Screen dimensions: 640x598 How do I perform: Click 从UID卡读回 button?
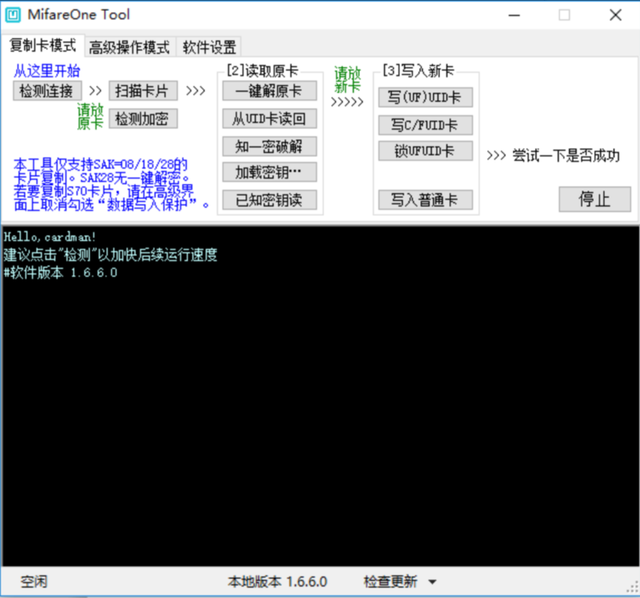269,119
